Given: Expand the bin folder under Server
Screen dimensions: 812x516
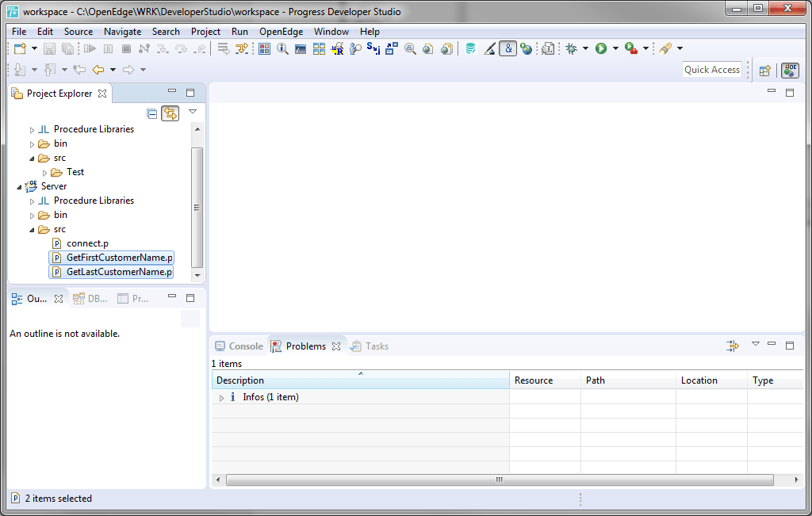Looking at the screenshot, I should (32, 216).
